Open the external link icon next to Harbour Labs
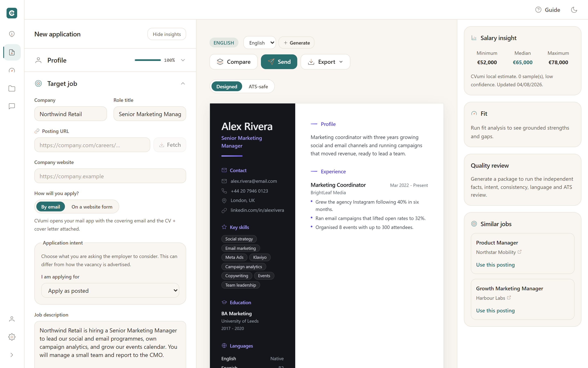This screenshot has height=368, width=588. (x=509, y=298)
